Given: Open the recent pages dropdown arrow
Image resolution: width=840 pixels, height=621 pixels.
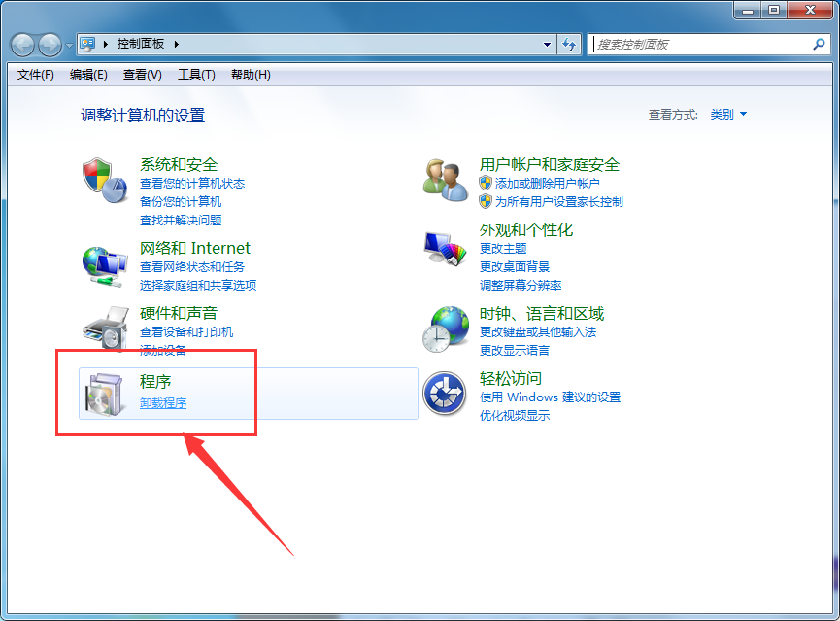Looking at the screenshot, I should point(69,46).
